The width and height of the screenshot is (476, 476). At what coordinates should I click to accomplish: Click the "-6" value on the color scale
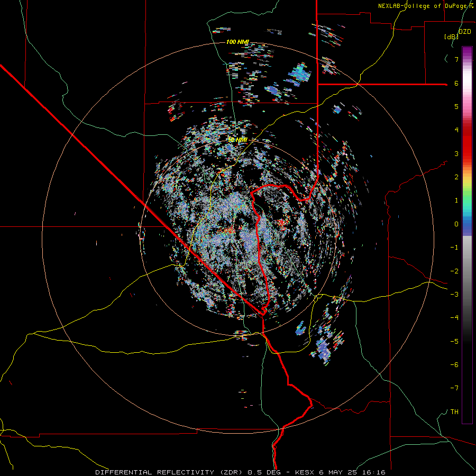point(454,365)
